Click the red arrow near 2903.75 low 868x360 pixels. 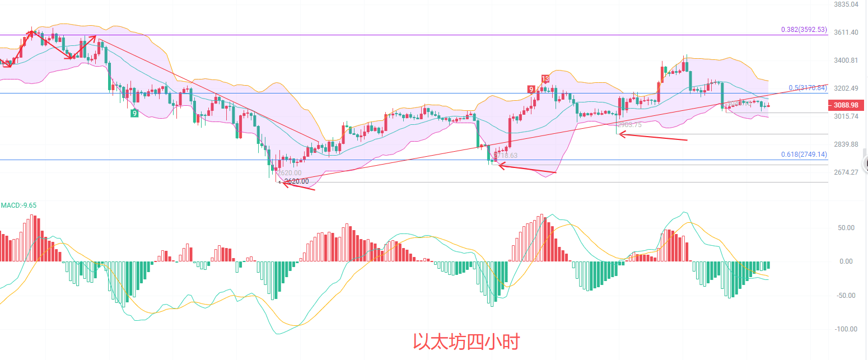(652, 136)
